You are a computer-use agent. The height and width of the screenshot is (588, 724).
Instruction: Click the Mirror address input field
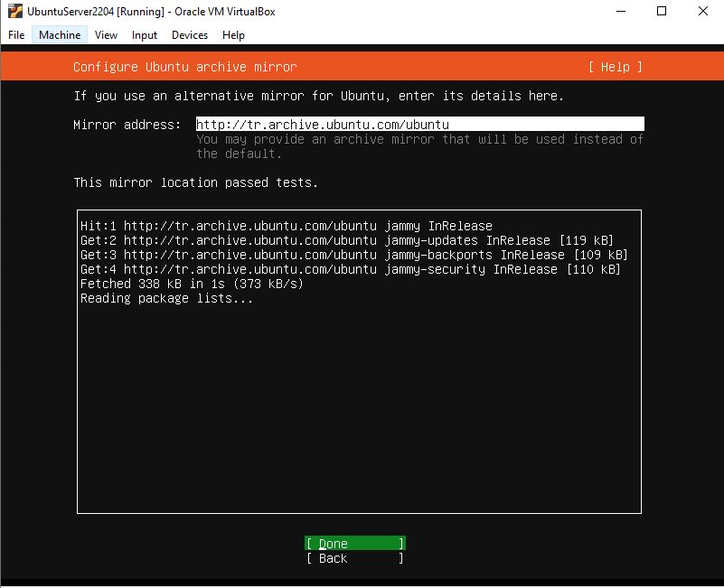point(419,124)
